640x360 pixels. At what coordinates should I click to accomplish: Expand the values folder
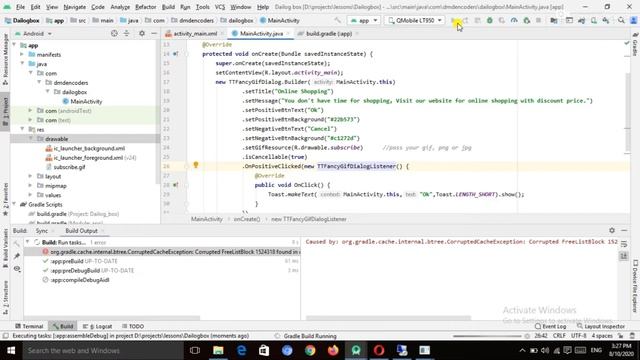(31, 195)
